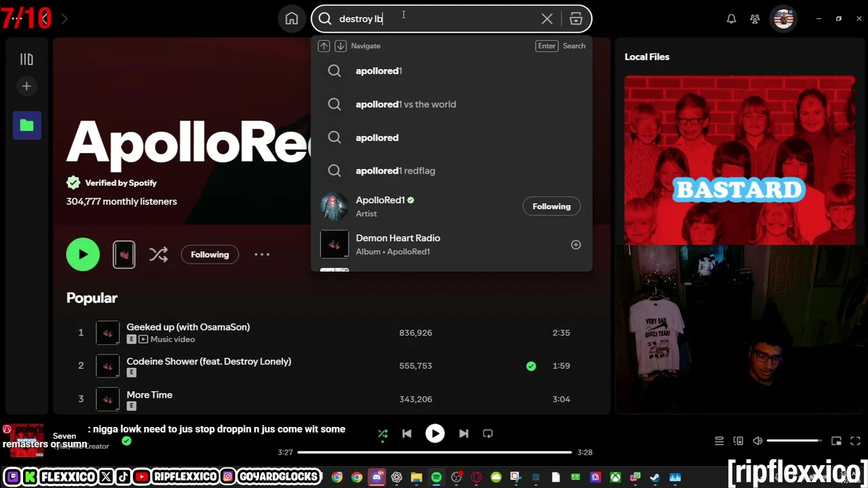
Task: Toggle repeat in the player bar
Action: point(488,434)
